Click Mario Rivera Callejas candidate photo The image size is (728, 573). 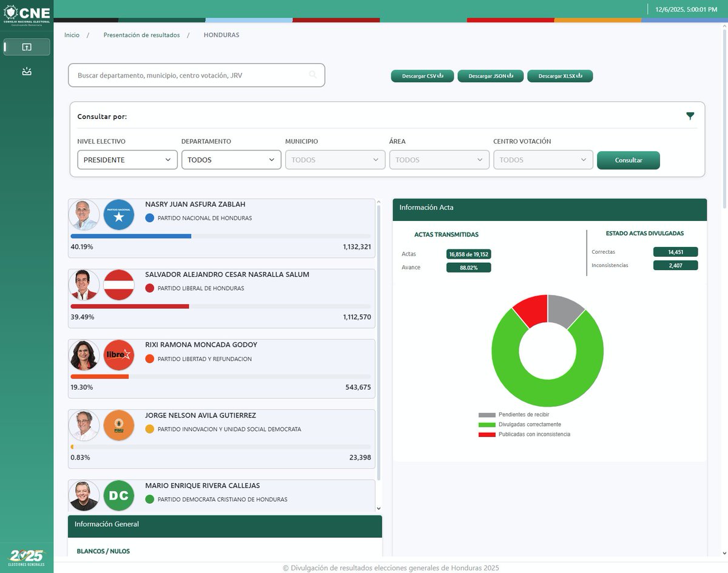[x=84, y=495]
